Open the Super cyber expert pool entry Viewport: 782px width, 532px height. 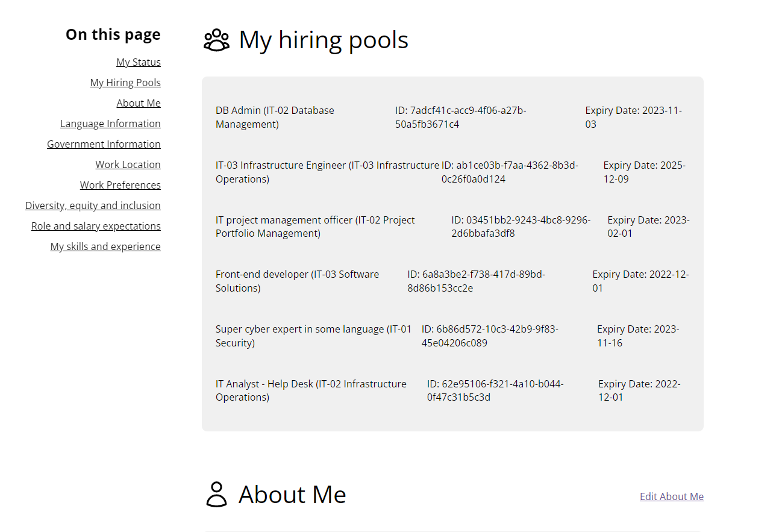(313, 336)
